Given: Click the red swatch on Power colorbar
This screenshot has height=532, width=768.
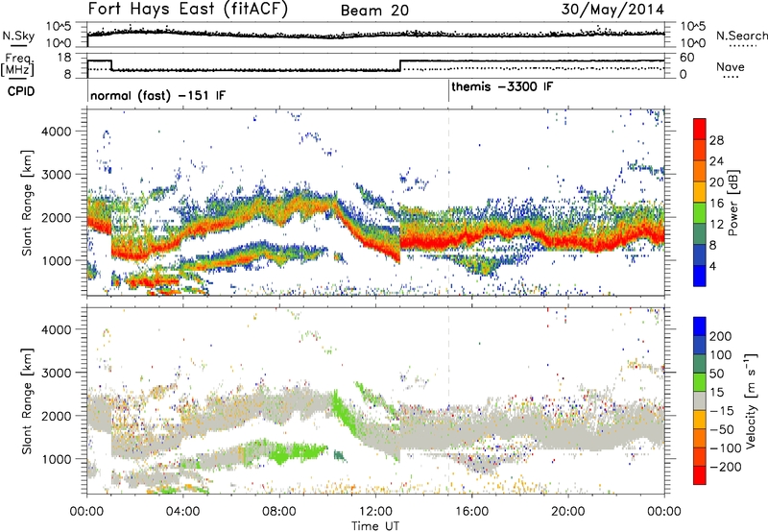Looking at the screenshot, I should click(x=700, y=129).
